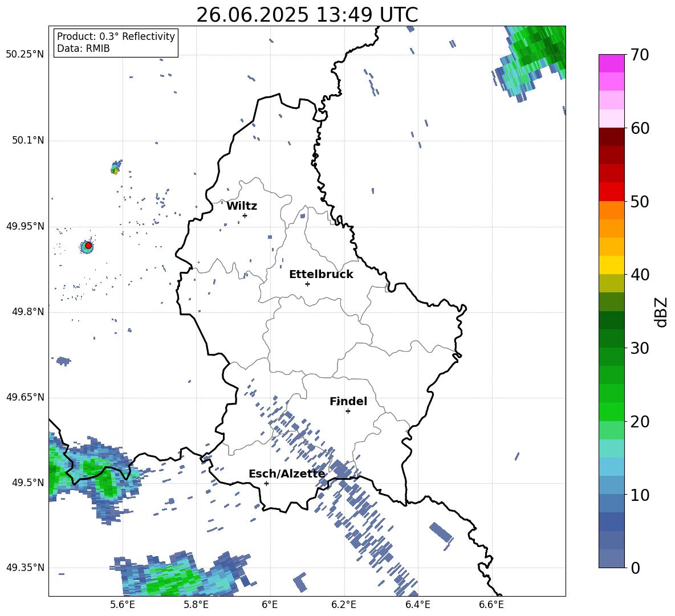Click the "Product: 0.3° Reflectivity" text
This screenshot has height=616, width=675.
pos(116,36)
